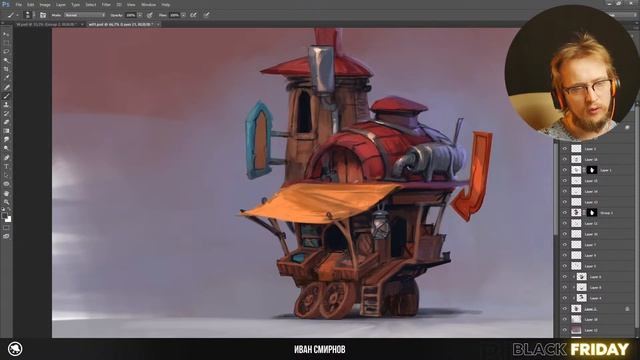This screenshot has width=640, height=360.
Task: Click the Opacity value field
Action: (x=131, y=15)
